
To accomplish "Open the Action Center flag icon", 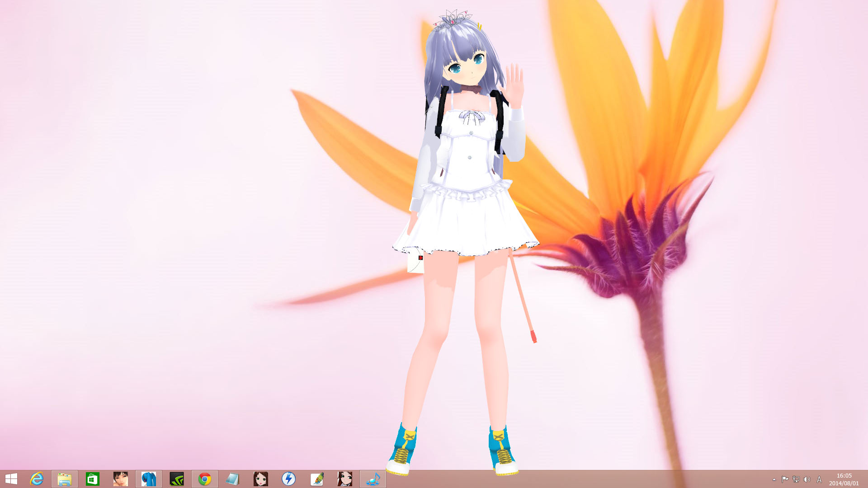I will (785, 479).
